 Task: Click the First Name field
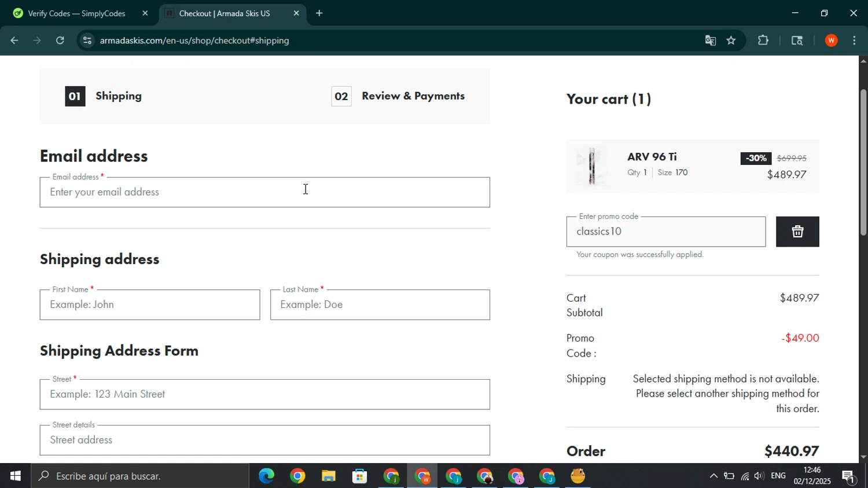click(x=150, y=304)
